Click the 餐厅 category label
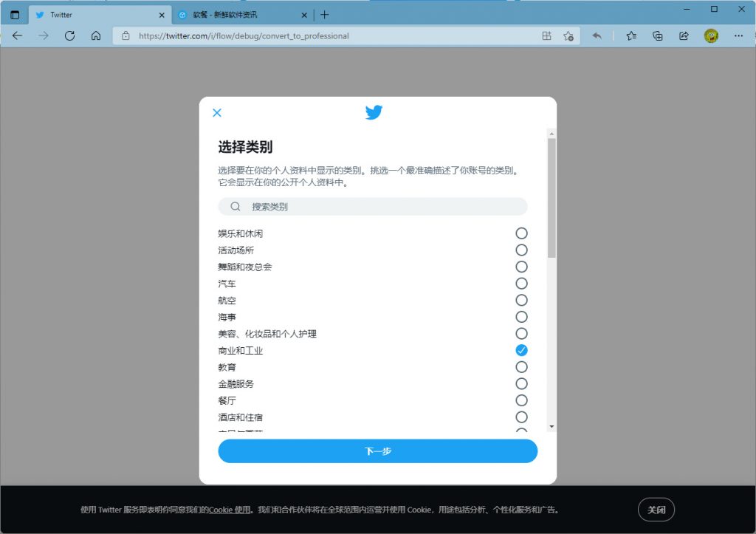This screenshot has height=534, width=756. coord(227,400)
